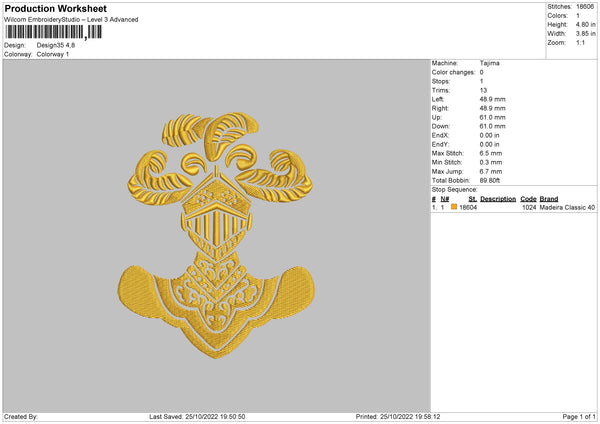This screenshot has width=600, height=424.
Task: Click the EndX value '0.00 in'
Action: point(489,135)
